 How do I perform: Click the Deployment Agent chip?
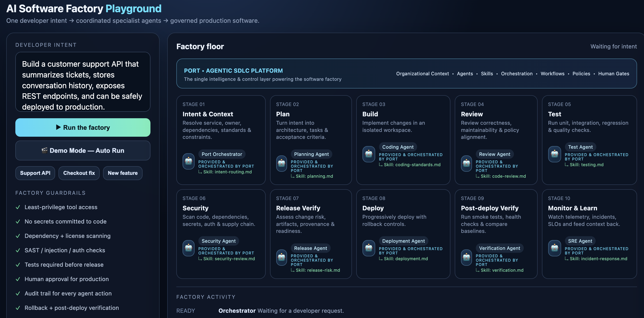(x=403, y=241)
